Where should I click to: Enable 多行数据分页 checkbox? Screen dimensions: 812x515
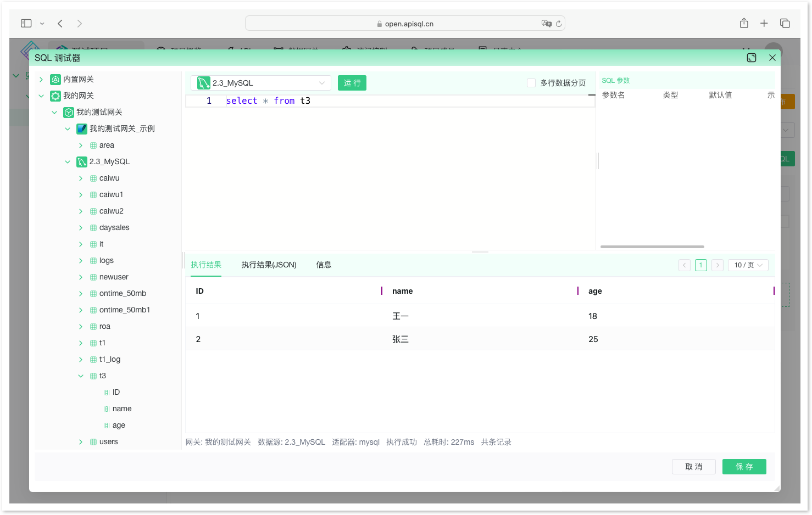[531, 83]
